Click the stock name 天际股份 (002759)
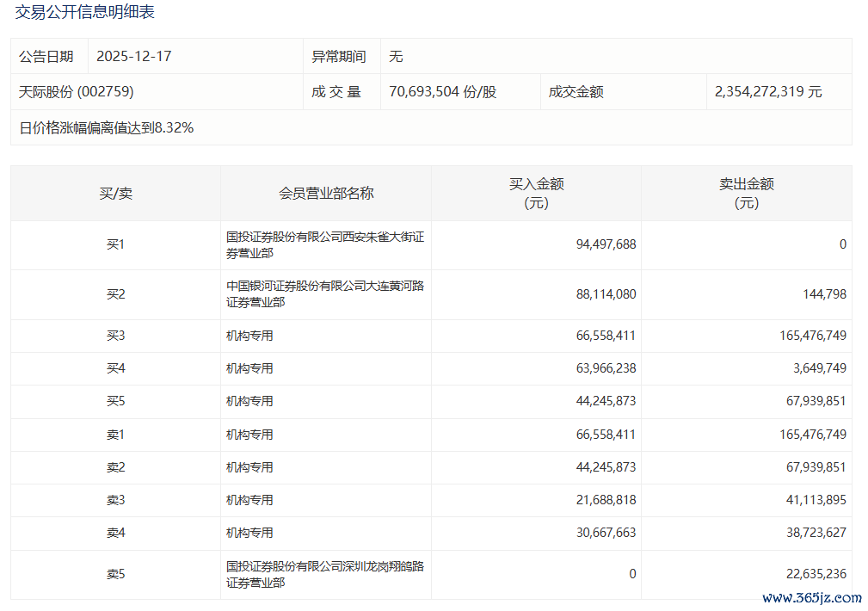Image resolution: width=868 pixels, height=611 pixels. pos(77,92)
